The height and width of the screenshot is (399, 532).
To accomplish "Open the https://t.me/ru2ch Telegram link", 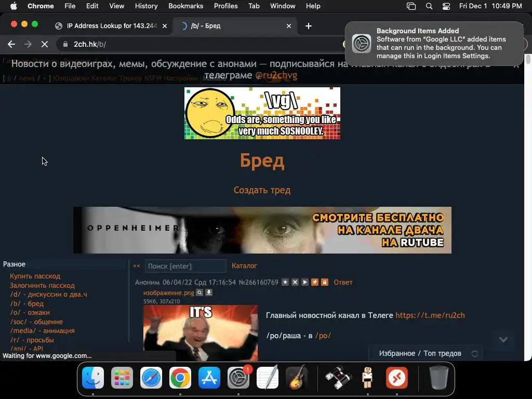I will coord(430,315).
